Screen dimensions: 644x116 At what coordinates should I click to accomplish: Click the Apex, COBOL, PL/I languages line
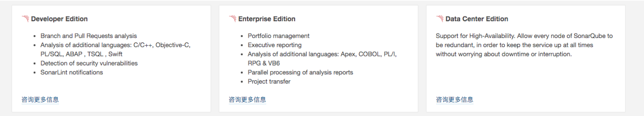click(x=322, y=54)
